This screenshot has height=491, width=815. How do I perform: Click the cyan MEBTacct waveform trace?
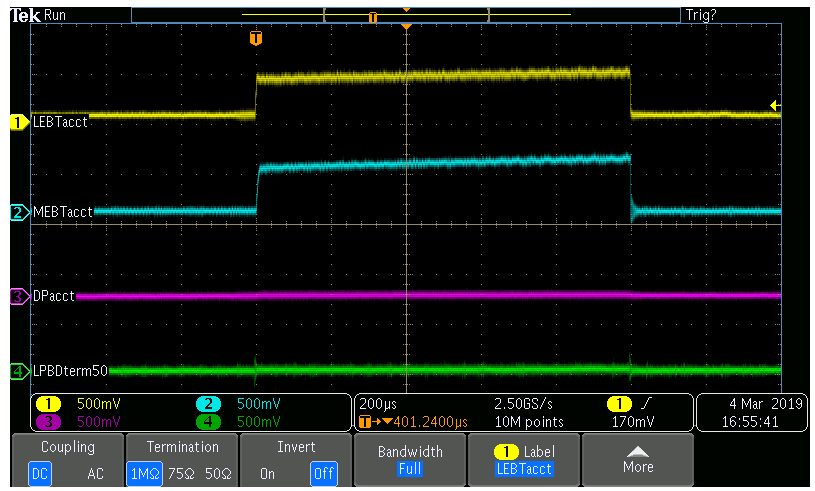[444, 163]
